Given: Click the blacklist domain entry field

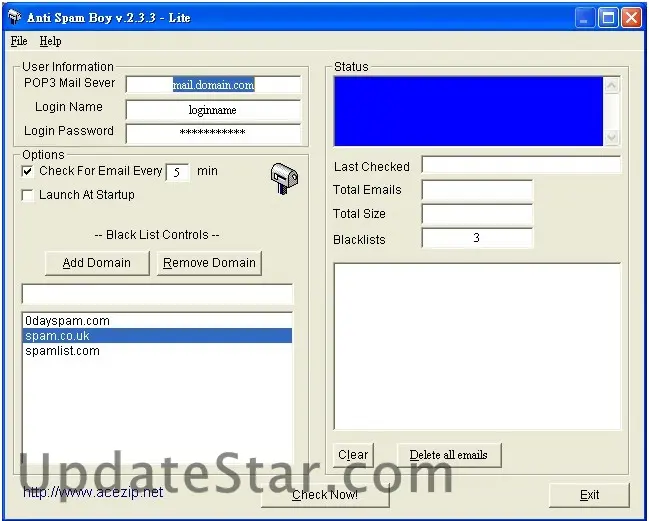Looking at the screenshot, I should (157, 294).
